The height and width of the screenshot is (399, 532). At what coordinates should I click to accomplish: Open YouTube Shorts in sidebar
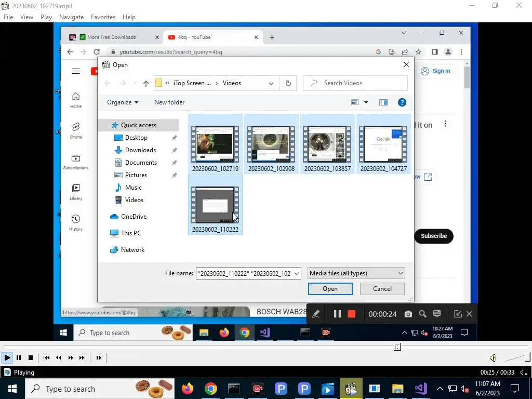76,130
